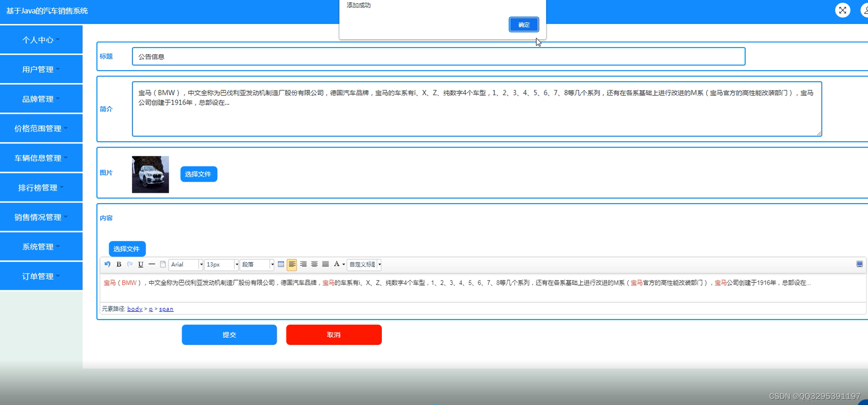This screenshot has width=868, height=405.
Task: Open Arial font family dropdown
Action: tap(186, 264)
